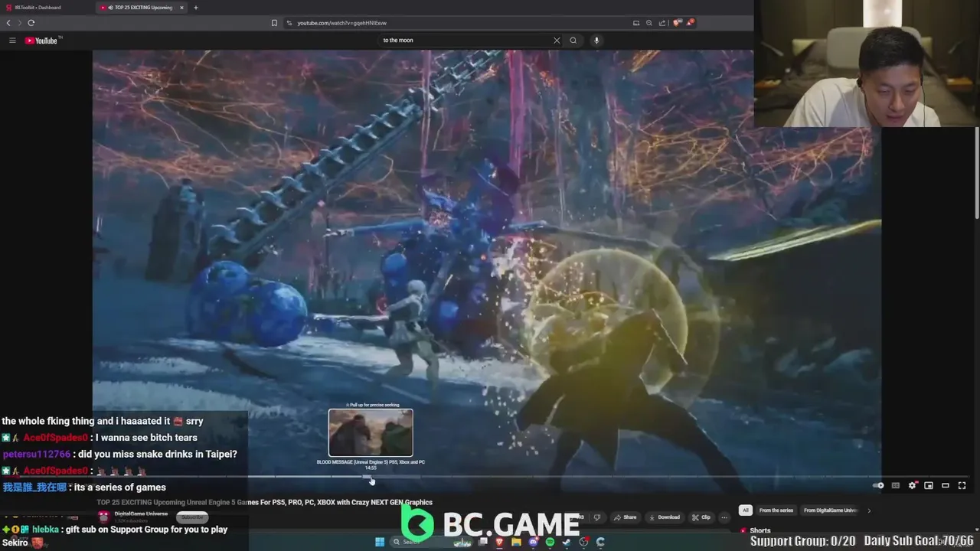This screenshot has width=980, height=551.
Task: Filter by 'From DigitalGame Universe' chip
Action: [831, 510]
